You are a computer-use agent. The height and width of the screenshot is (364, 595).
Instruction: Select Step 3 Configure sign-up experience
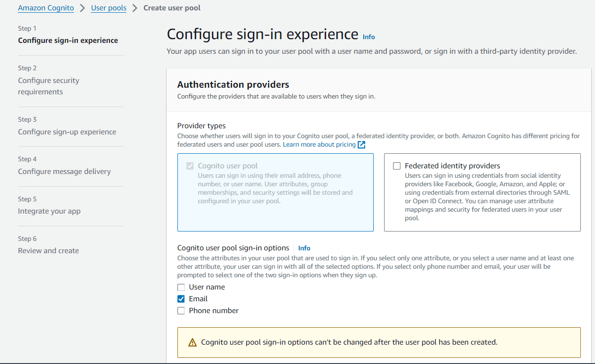[x=67, y=132]
